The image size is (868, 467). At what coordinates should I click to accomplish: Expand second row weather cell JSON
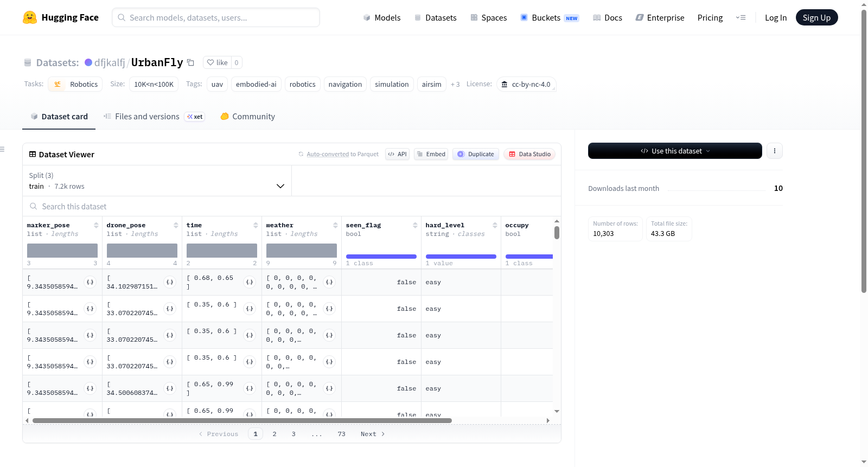329,309
